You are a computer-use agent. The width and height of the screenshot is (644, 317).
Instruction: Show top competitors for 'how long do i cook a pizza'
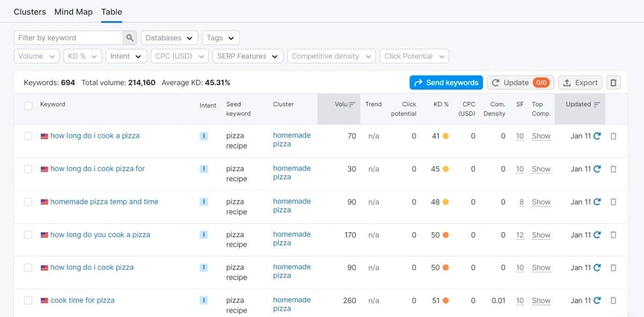(x=541, y=136)
